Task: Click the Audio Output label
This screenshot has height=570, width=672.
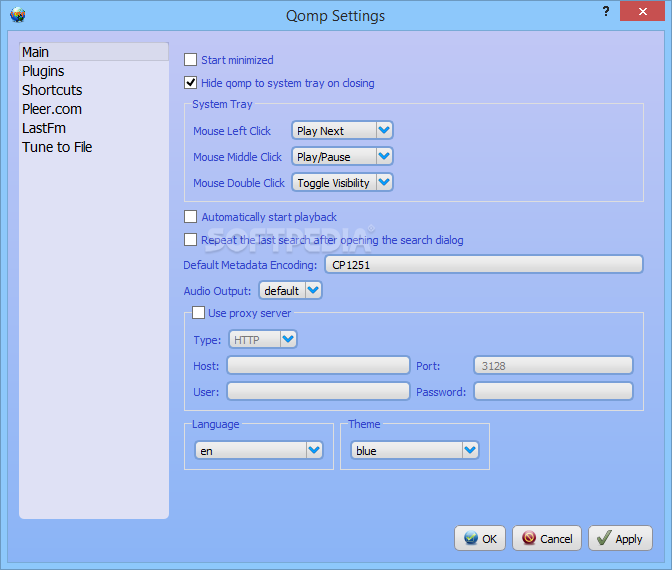Action: (217, 291)
